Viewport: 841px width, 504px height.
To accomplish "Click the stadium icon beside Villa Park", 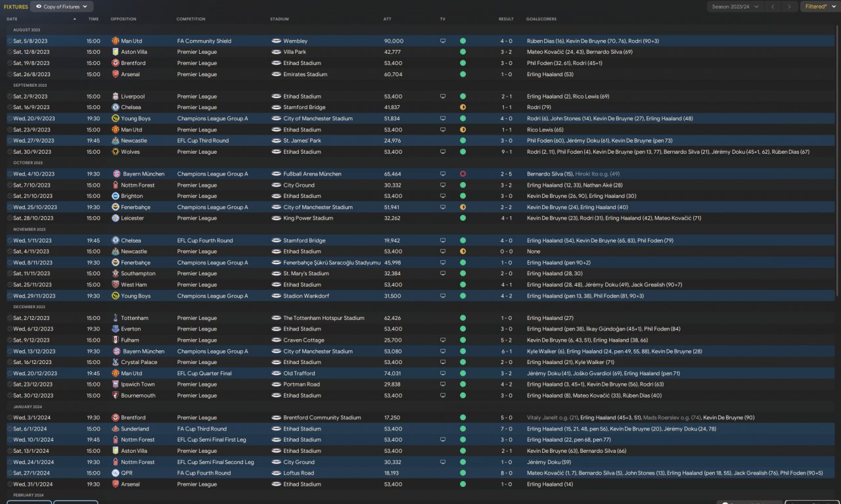I will click(x=276, y=52).
